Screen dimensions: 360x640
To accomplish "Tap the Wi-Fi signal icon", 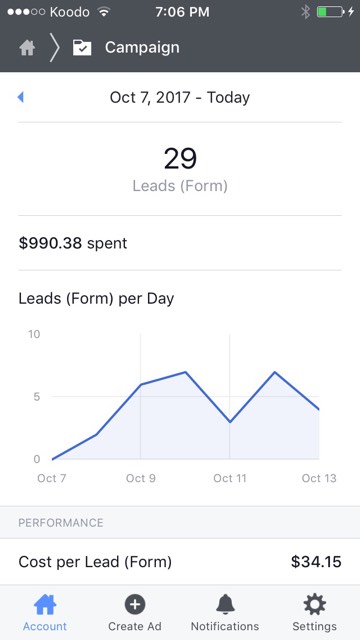I will 104,12.
